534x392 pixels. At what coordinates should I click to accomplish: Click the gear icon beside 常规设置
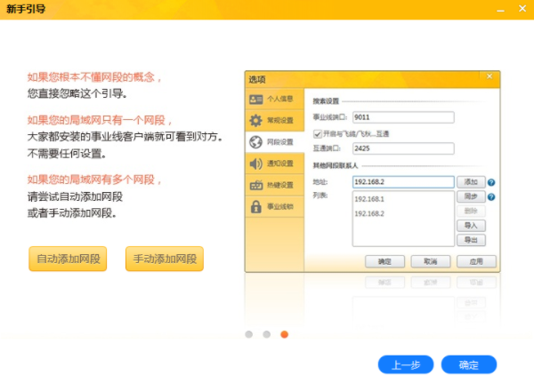click(255, 120)
